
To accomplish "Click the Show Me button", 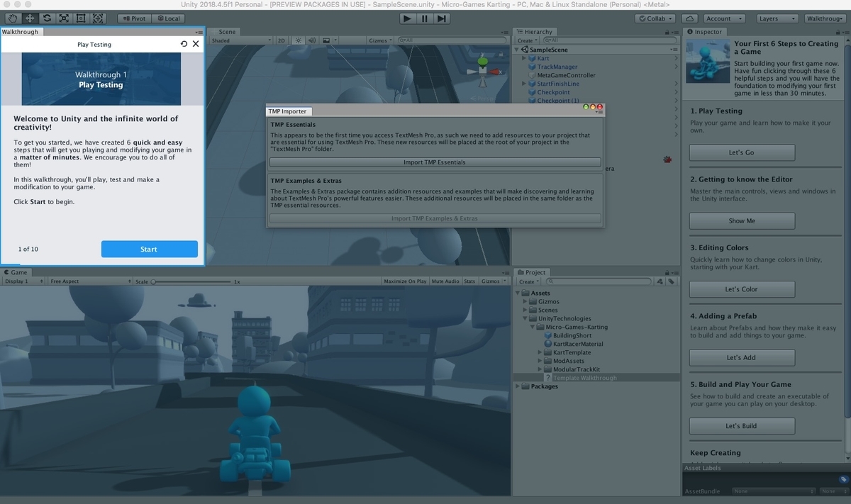I will [x=742, y=220].
